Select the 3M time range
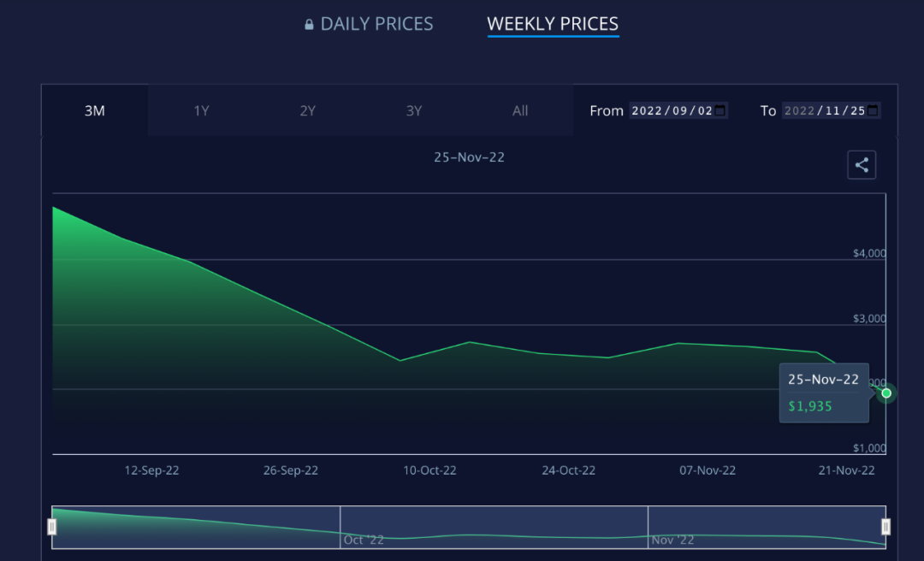 (x=94, y=110)
